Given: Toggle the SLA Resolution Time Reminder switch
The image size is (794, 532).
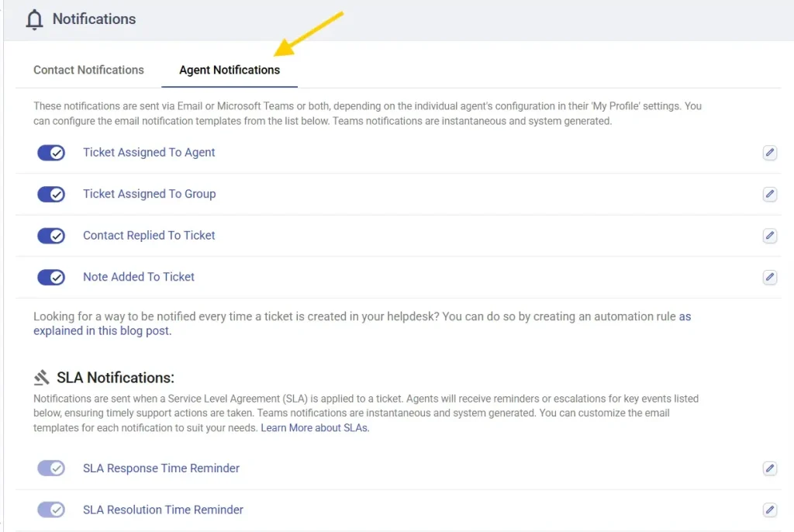Looking at the screenshot, I should pos(51,510).
